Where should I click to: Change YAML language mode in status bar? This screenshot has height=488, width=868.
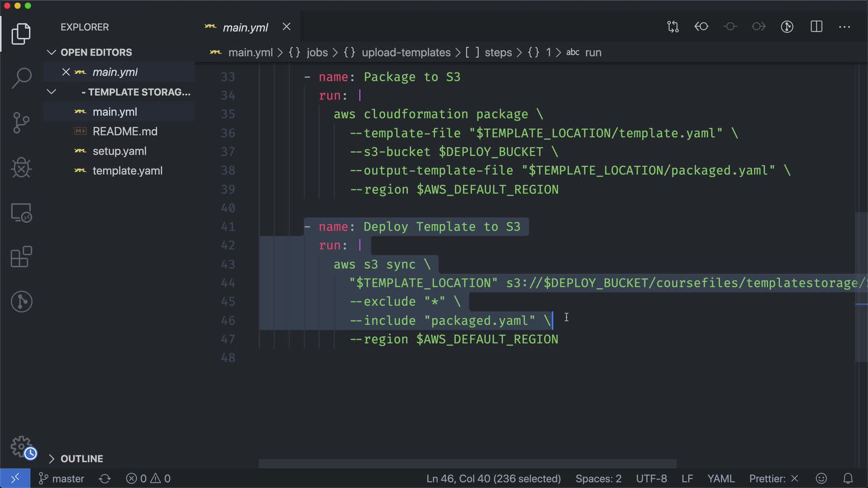coord(720,479)
